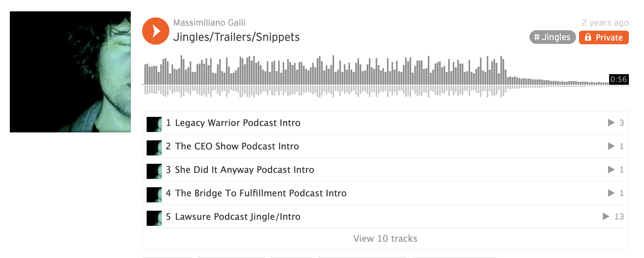Open the Jingles/Trailers/Snippets playlist title
The image size is (644, 258).
236,37
